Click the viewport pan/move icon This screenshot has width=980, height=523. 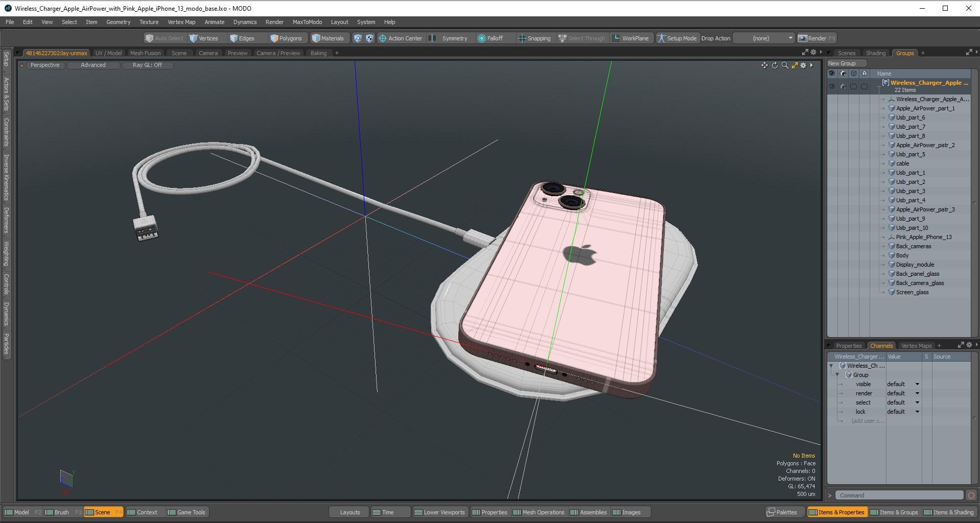click(x=764, y=65)
